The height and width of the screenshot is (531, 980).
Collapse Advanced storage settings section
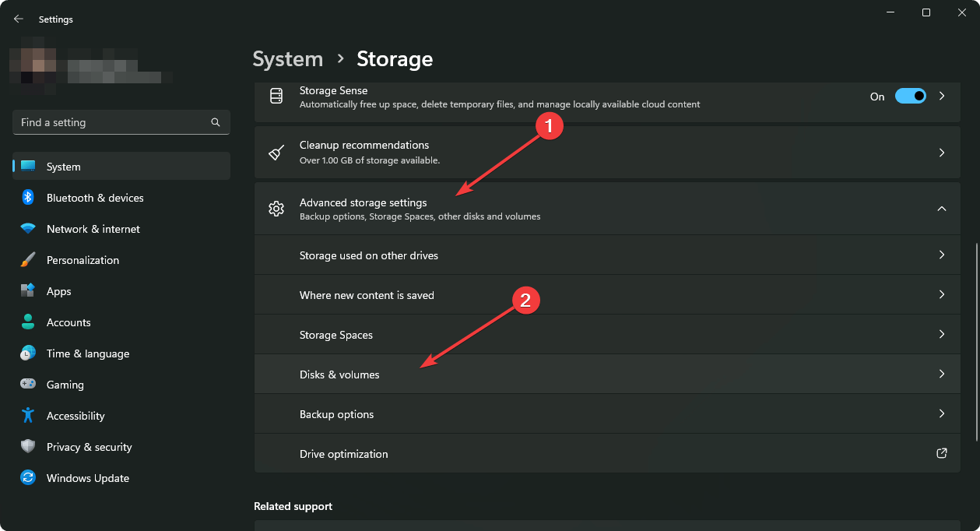[x=942, y=209]
